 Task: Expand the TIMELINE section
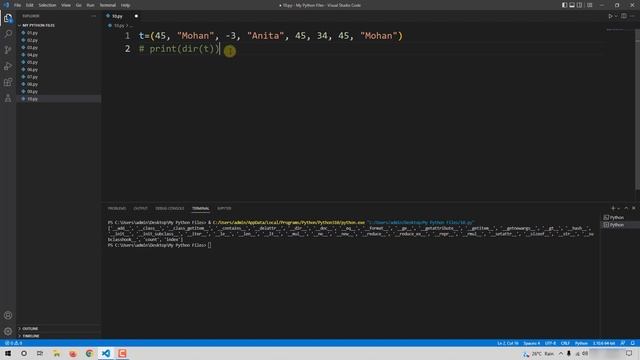click(31, 336)
